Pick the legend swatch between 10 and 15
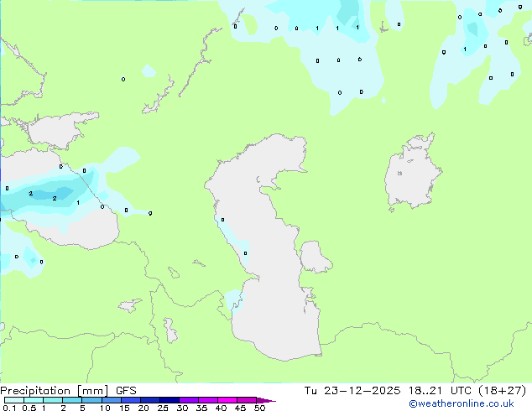This screenshot has width=532, height=411. pyautogui.click(x=111, y=400)
